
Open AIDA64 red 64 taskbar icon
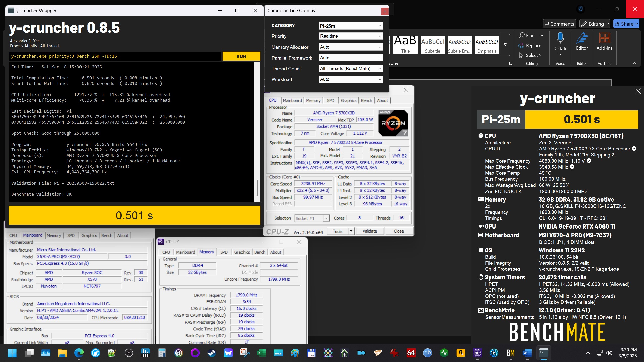[411, 353]
